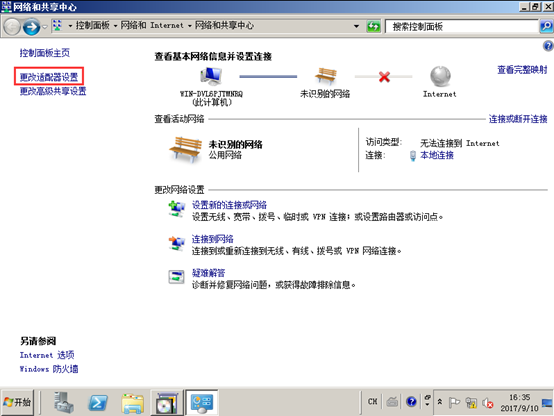Click the 疑难解答 icon
Screen dimensions: 554x416
point(176,277)
